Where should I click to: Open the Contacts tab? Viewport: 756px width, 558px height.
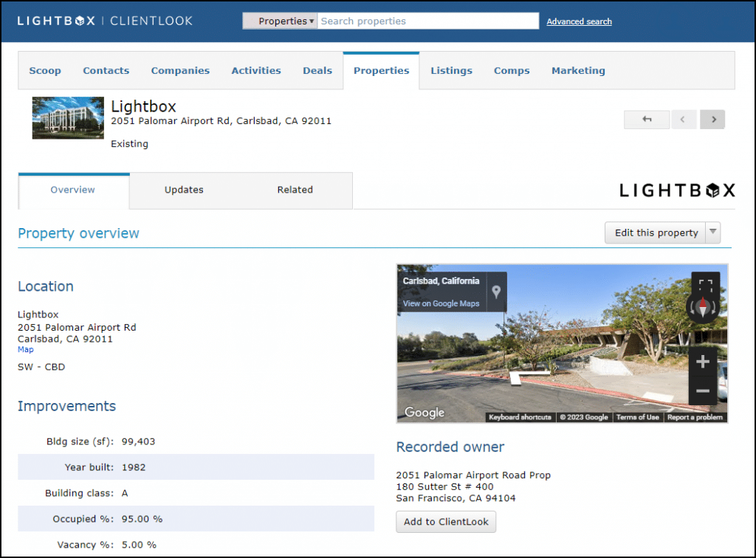(106, 70)
